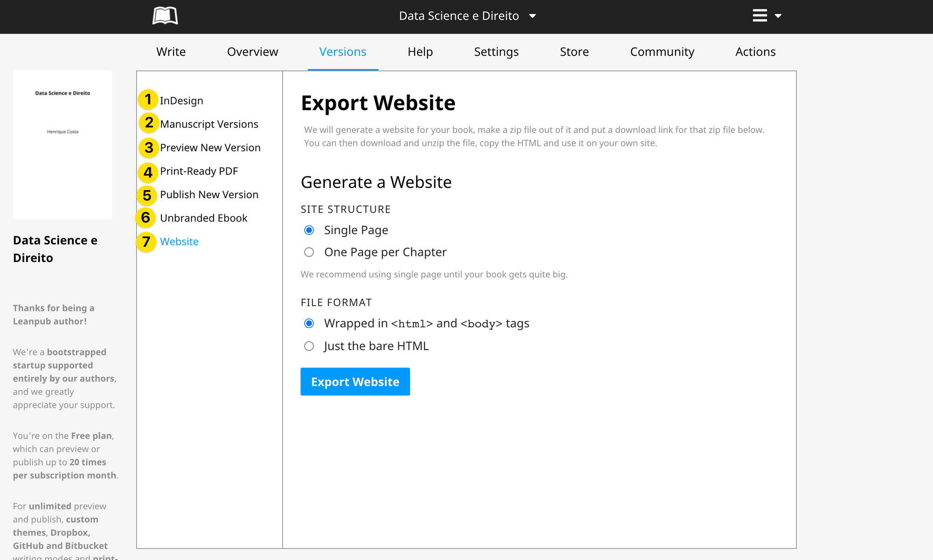933x560 pixels.
Task: Switch to the Write tab
Action: coord(171,52)
